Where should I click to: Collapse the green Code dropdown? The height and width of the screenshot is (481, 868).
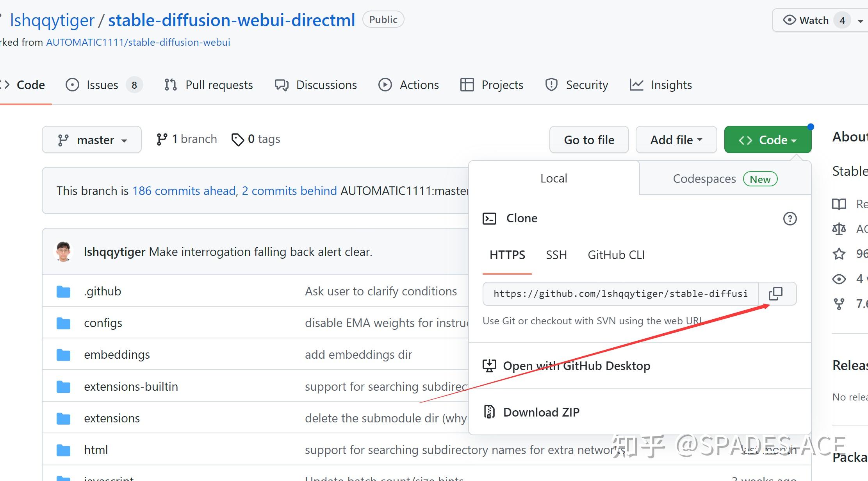coord(767,139)
